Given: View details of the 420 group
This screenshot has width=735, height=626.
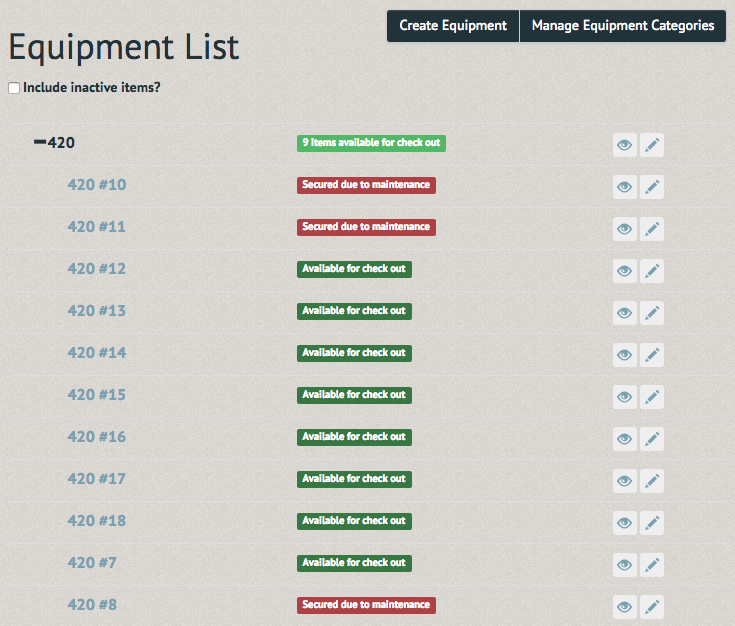Looking at the screenshot, I should click(624, 145).
